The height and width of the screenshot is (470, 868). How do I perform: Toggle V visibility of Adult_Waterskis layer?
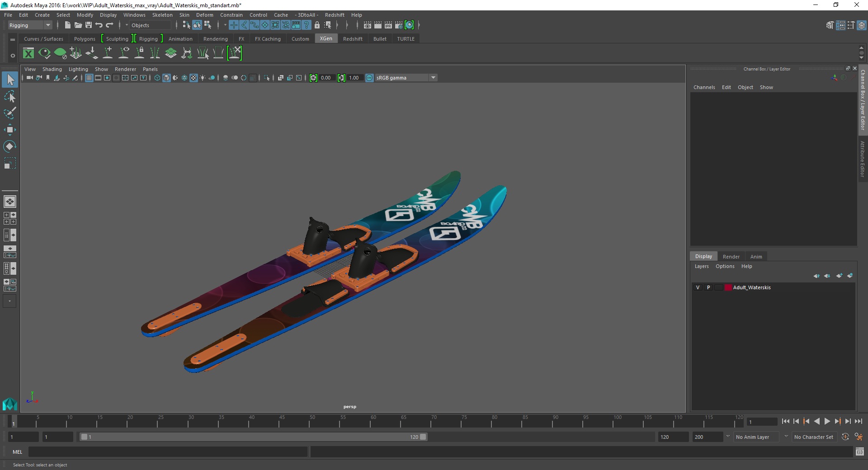click(698, 287)
